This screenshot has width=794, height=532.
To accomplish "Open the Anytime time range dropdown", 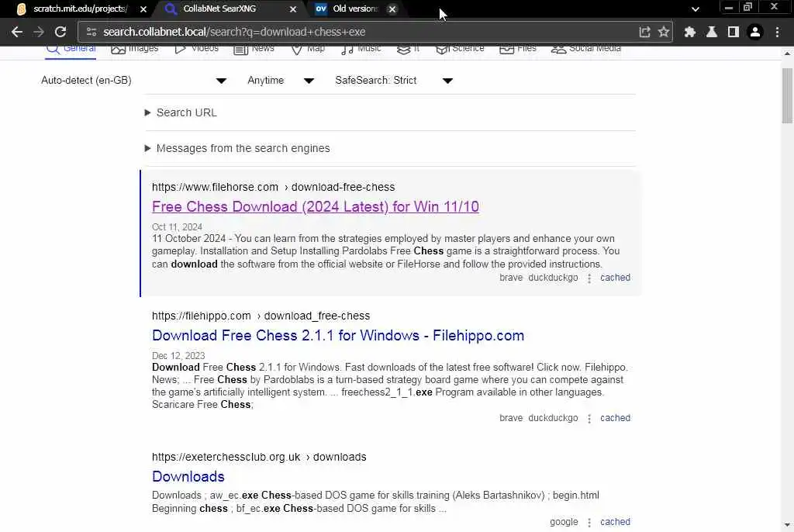I will click(x=281, y=80).
